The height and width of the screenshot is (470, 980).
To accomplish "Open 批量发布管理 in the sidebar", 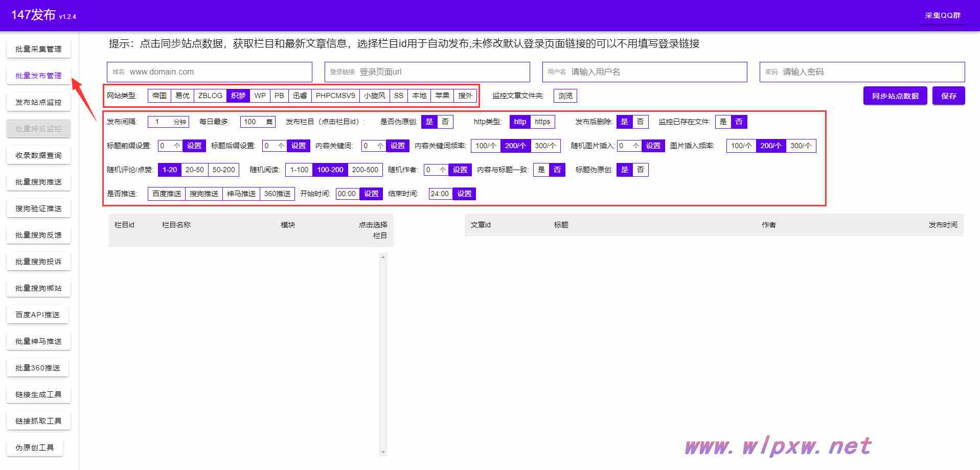I will 38,76.
